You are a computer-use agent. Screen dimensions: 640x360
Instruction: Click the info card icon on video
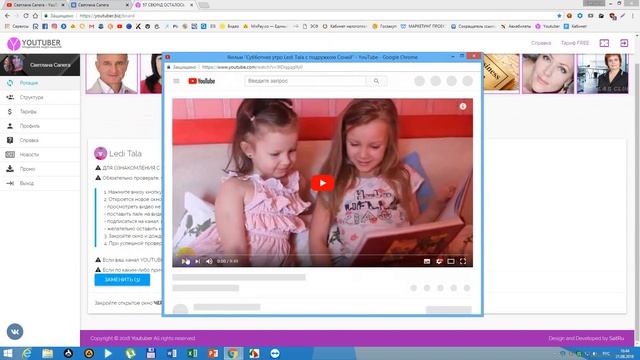(x=462, y=106)
